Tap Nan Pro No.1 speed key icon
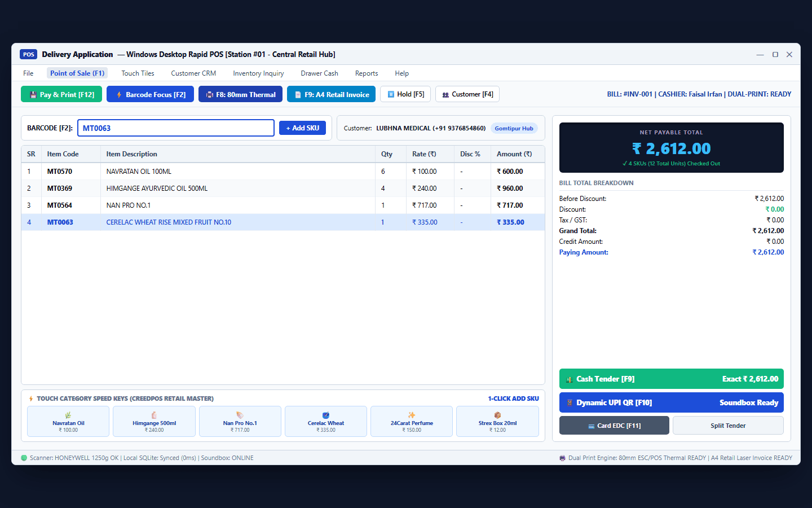The width and height of the screenshot is (812, 508). point(240,415)
